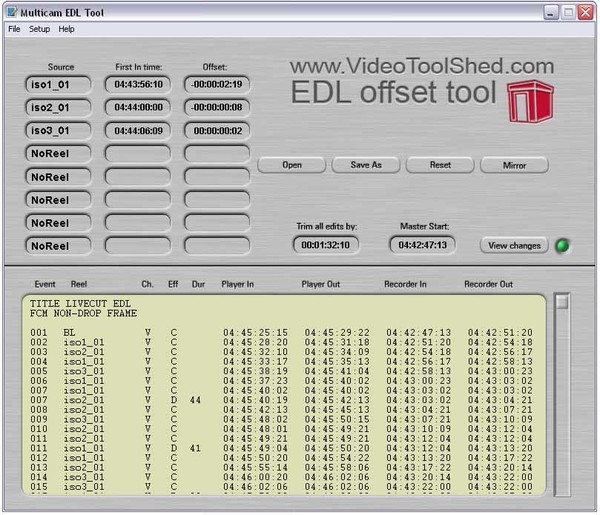This screenshot has height=515, width=600.
Task: Click the First In time 04:44:00:00 field
Action: point(138,107)
